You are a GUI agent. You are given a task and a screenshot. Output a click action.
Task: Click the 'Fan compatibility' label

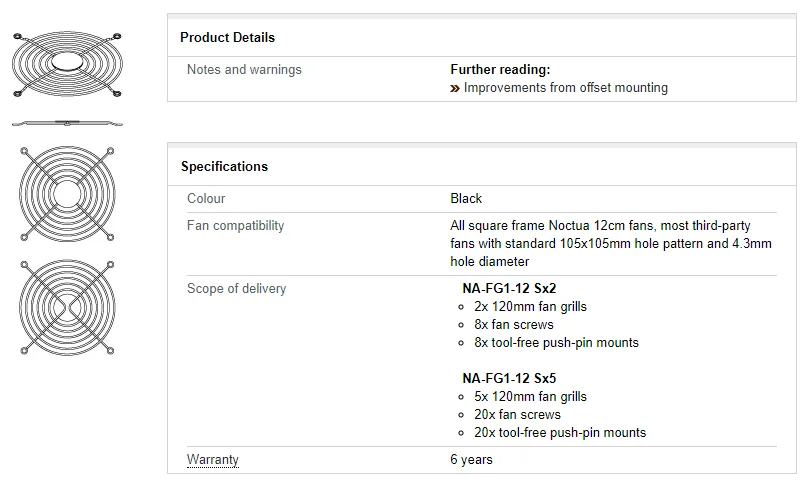click(235, 226)
